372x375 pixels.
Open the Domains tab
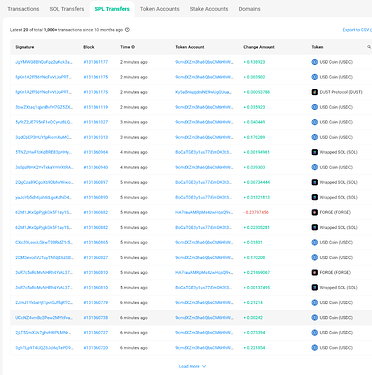(x=249, y=9)
